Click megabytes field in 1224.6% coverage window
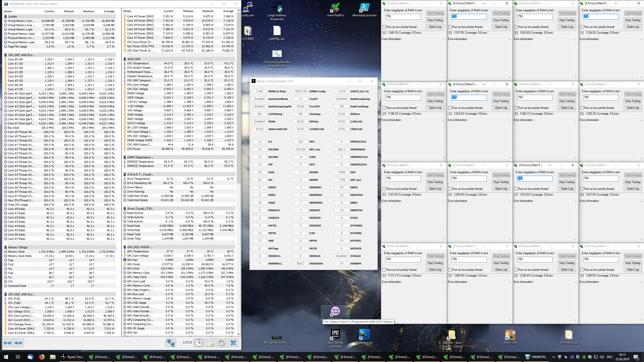Viewport: 644px width, 362px height. click(468, 98)
